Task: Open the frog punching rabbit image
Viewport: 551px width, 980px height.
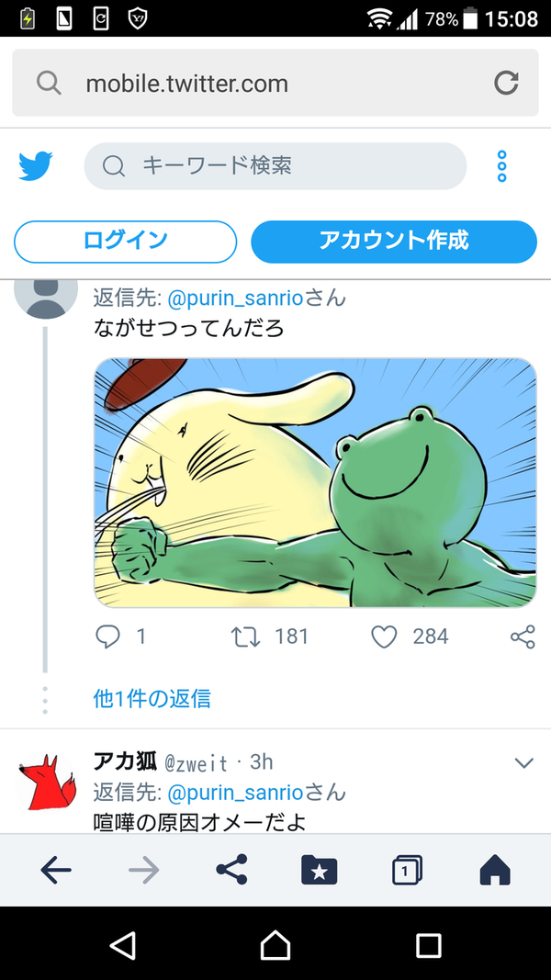Action: 315,482
